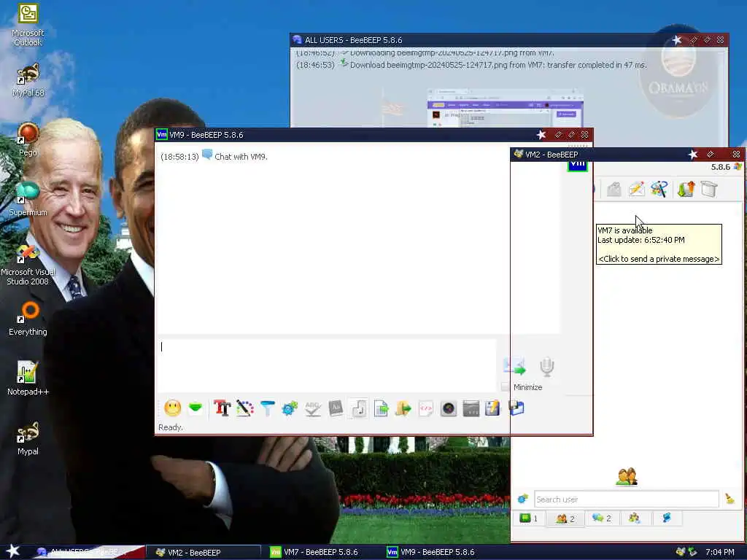Click the star Start button on taskbar
Image resolution: width=747 pixels, height=560 pixels.
[x=13, y=551]
